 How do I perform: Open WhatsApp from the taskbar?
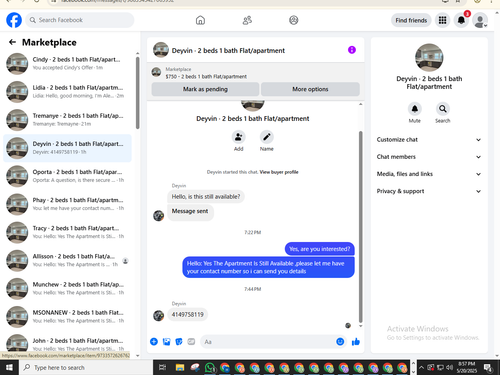[x=210, y=367]
